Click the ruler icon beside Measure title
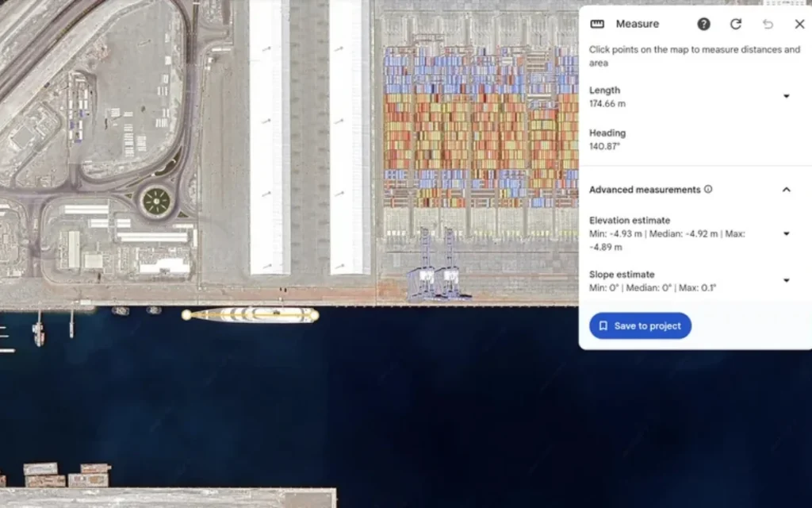This screenshot has width=812, height=508. 597,24
